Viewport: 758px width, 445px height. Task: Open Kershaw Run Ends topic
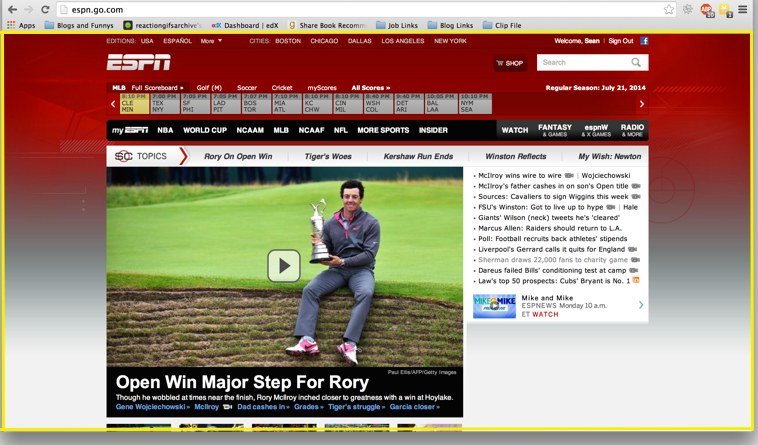tap(418, 156)
